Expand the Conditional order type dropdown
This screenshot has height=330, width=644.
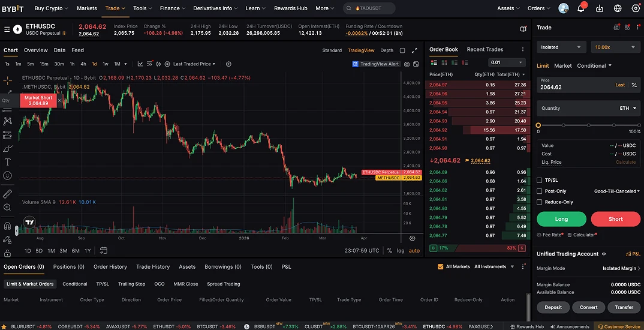point(594,66)
